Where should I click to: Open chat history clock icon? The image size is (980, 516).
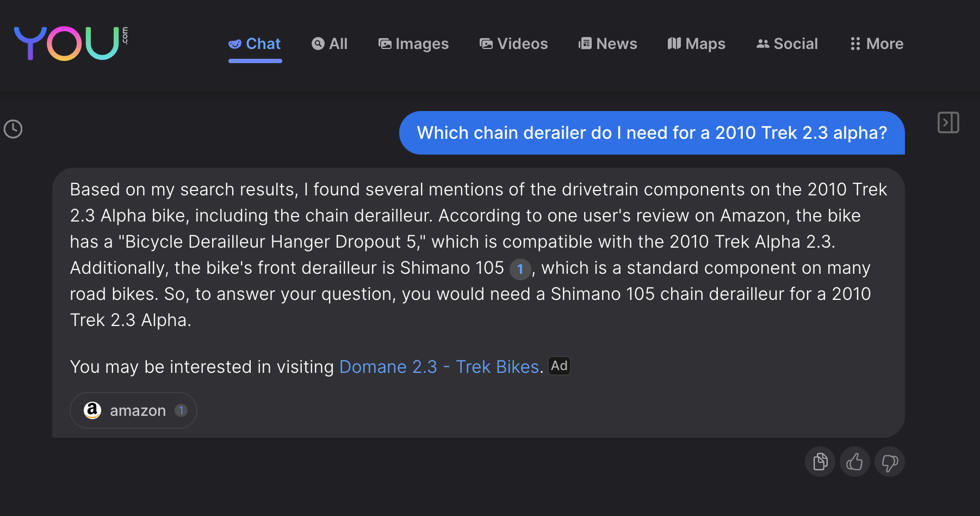(13, 129)
